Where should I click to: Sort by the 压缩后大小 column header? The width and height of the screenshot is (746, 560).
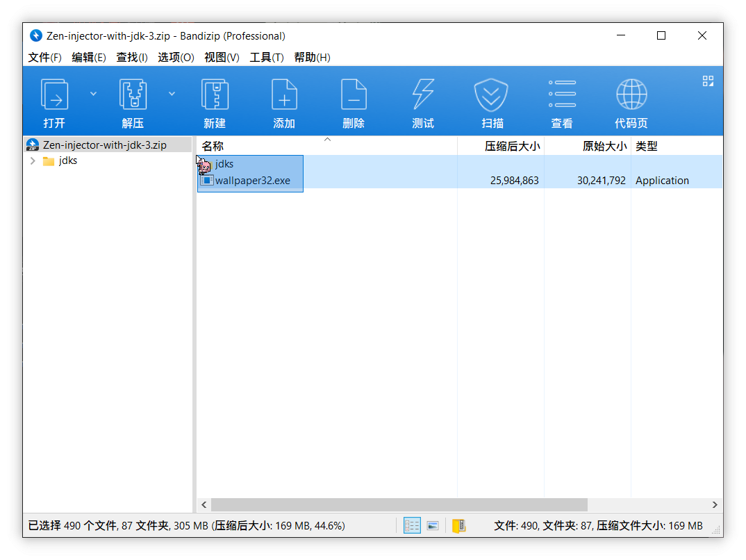[x=501, y=146]
